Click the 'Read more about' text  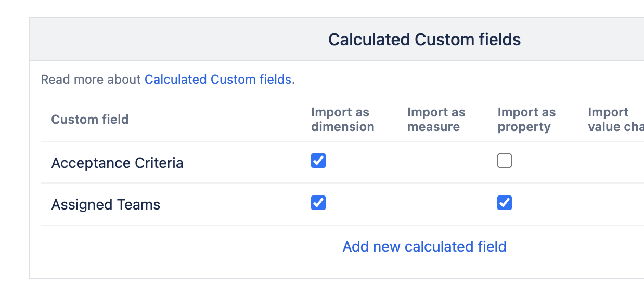91,80
